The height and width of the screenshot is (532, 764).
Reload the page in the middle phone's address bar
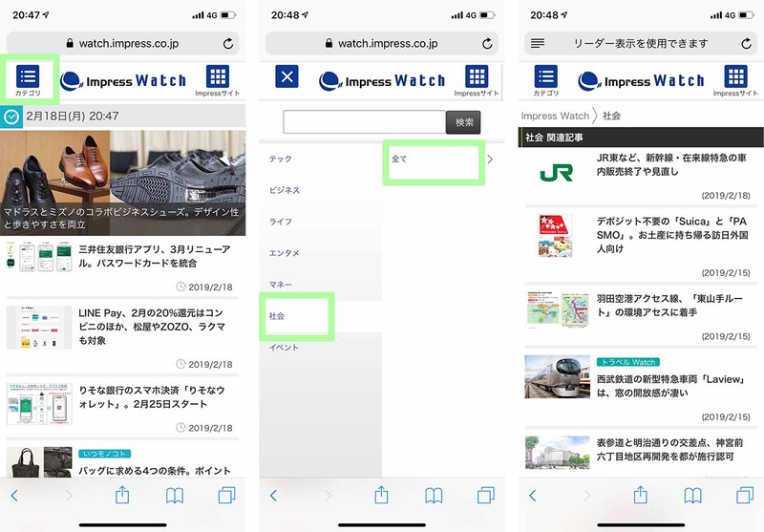pyautogui.click(x=487, y=44)
